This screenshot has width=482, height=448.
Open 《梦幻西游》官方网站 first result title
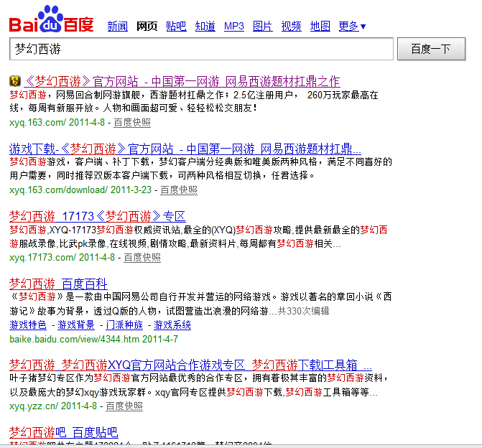click(x=182, y=81)
